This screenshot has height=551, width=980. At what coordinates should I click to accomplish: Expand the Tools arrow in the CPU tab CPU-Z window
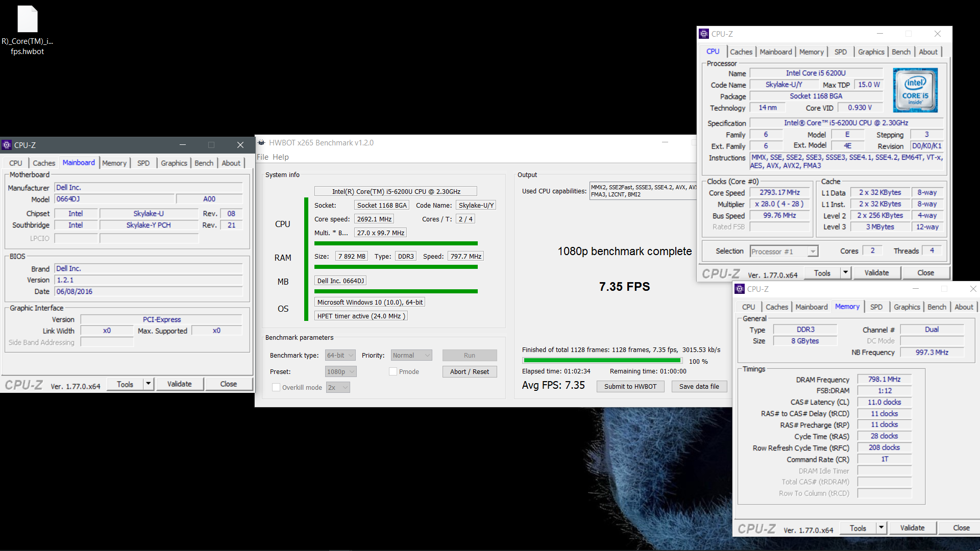(x=845, y=272)
